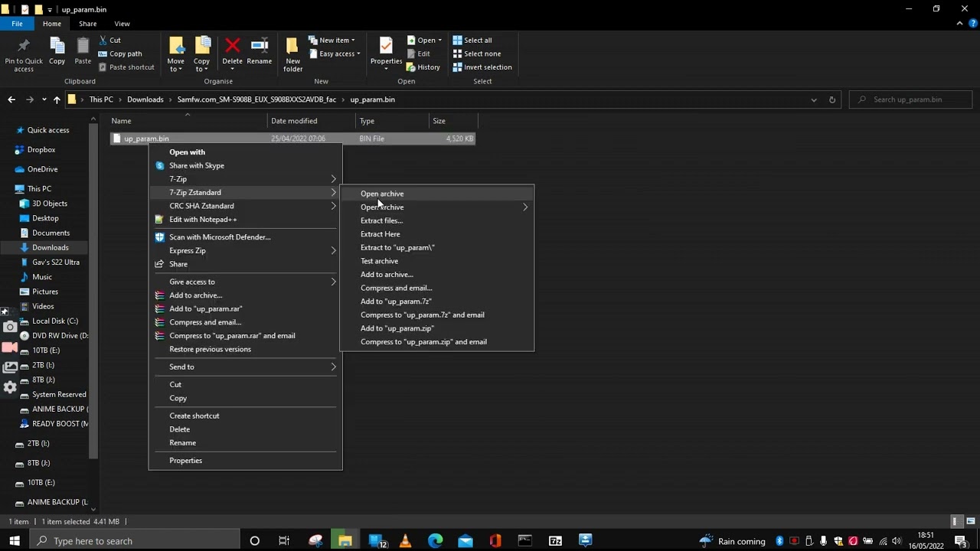Sort by the Date modified column header

tap(312, 121)
